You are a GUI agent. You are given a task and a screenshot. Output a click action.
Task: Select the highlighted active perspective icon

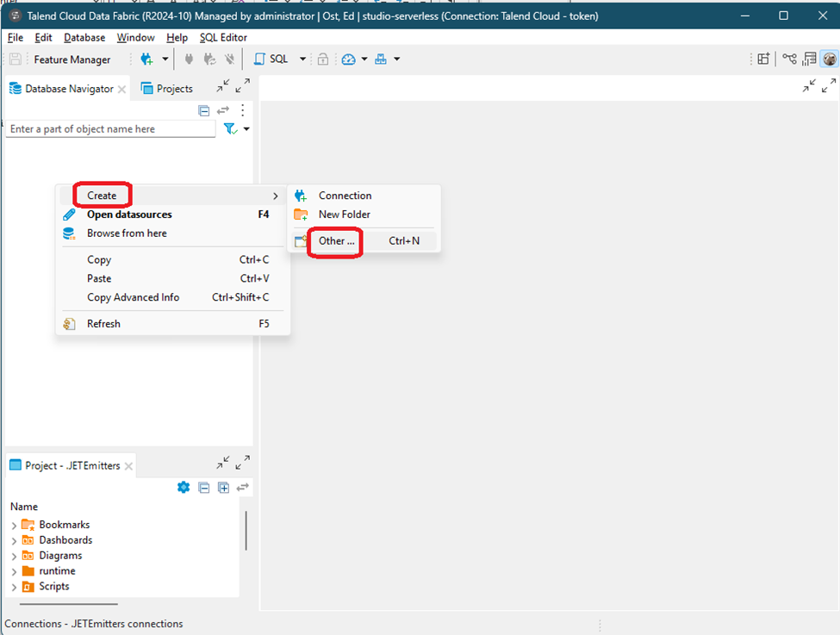click(x=830, y=59)
